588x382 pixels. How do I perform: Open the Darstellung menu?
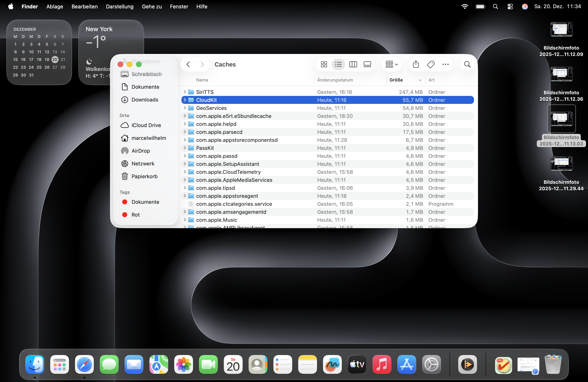click(120, 7)
